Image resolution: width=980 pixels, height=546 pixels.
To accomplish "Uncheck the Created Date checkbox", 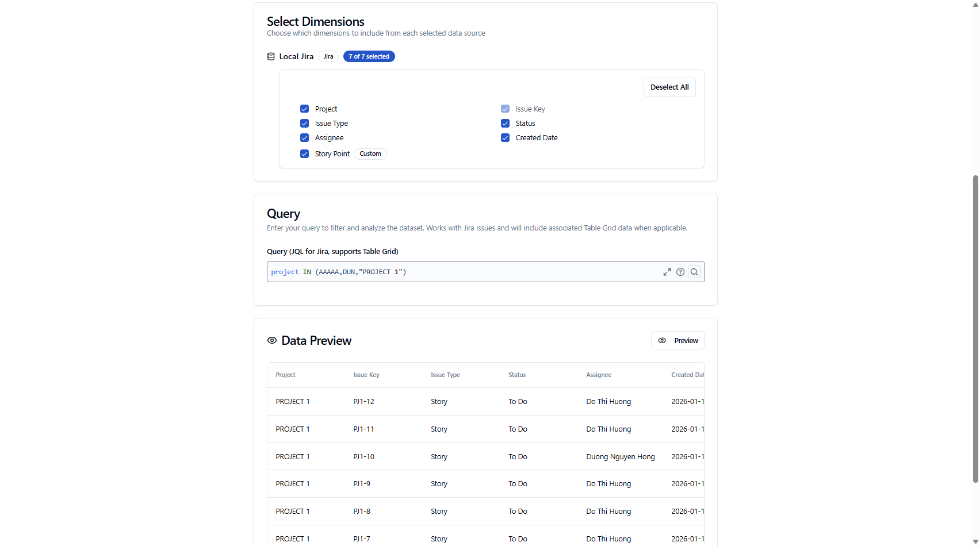I will coord(505,137).
